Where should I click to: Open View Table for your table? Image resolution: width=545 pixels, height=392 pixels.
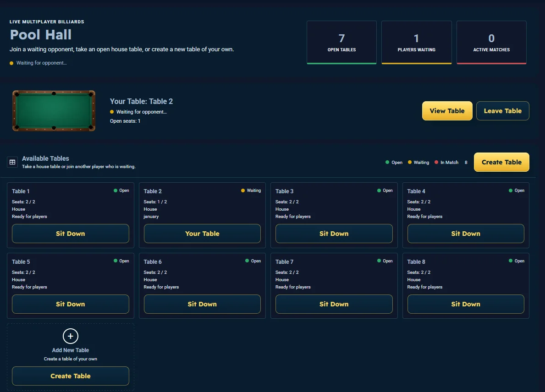(447, 111)
